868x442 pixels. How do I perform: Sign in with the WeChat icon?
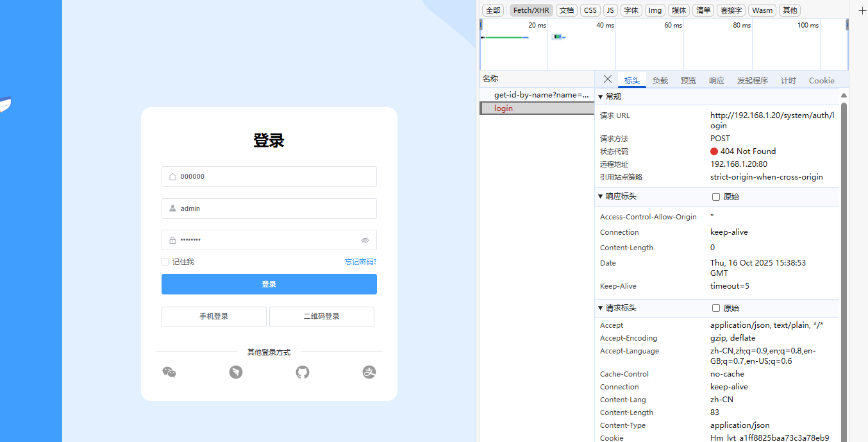169,372
